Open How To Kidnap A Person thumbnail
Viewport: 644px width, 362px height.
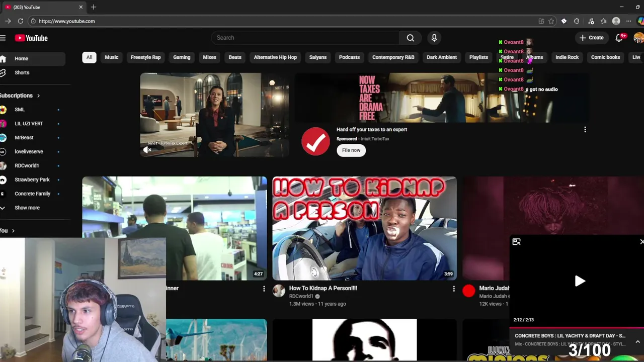(364, 228)
